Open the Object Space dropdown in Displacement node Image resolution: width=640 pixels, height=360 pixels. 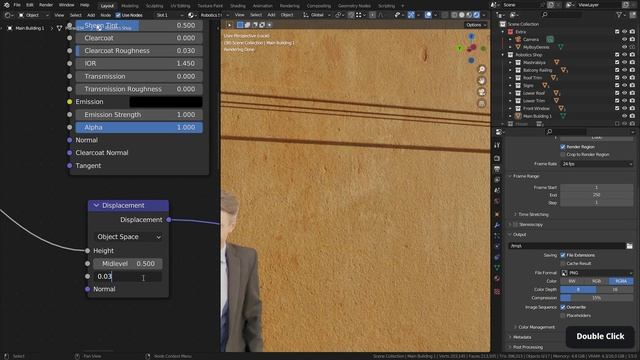pos(128,237)
